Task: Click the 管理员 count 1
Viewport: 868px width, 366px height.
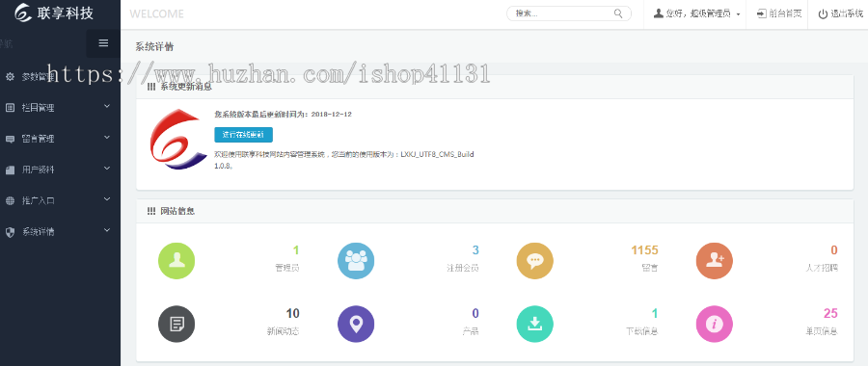Action: [296, 250]
